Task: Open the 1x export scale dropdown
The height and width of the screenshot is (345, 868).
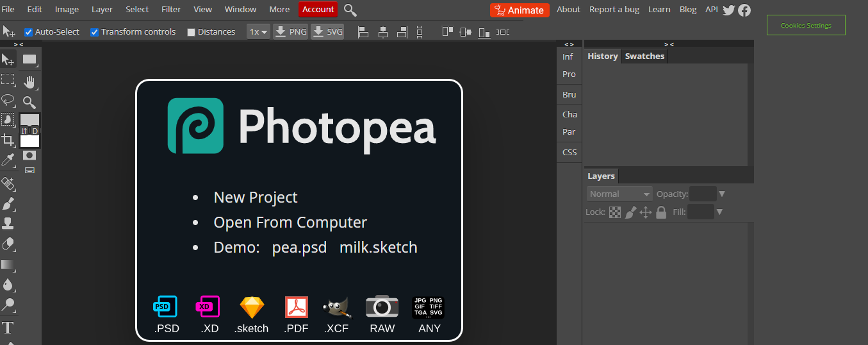Action: click(259, 31)
